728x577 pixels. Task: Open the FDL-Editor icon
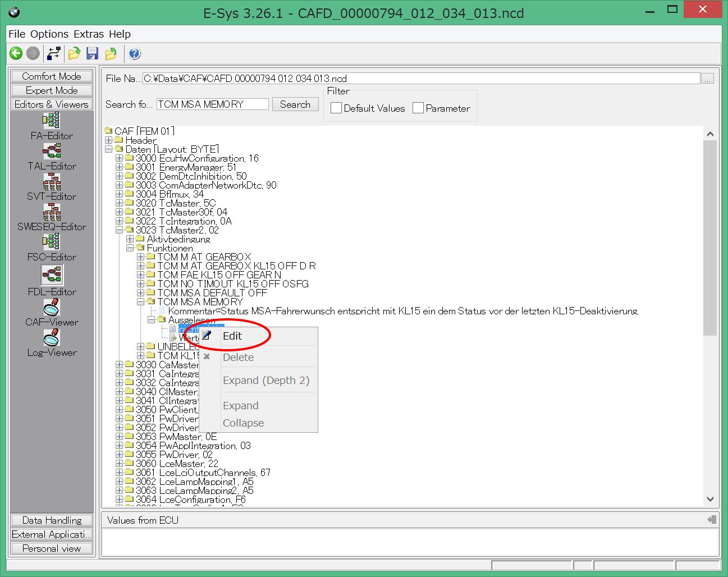52,274
